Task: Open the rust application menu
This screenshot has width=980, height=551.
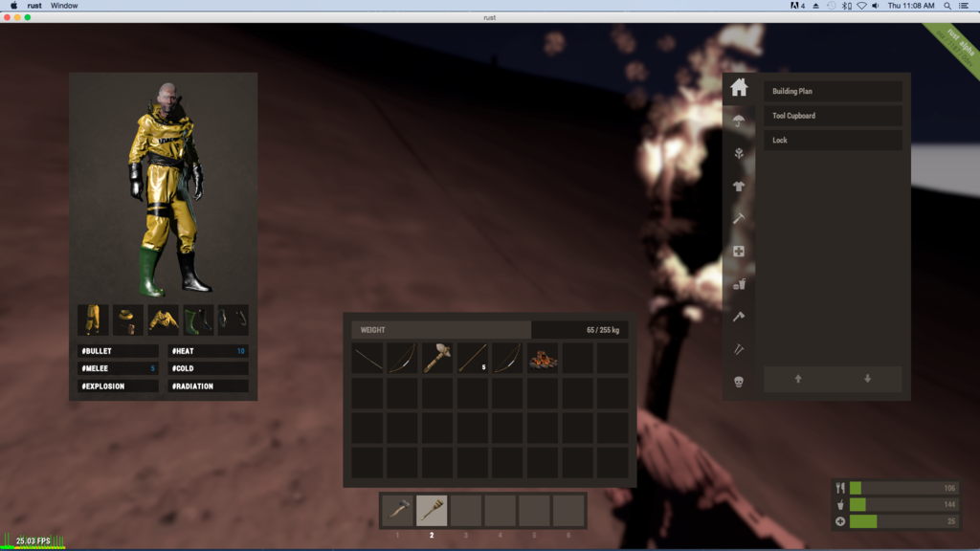Action: [x=34, y=6]
